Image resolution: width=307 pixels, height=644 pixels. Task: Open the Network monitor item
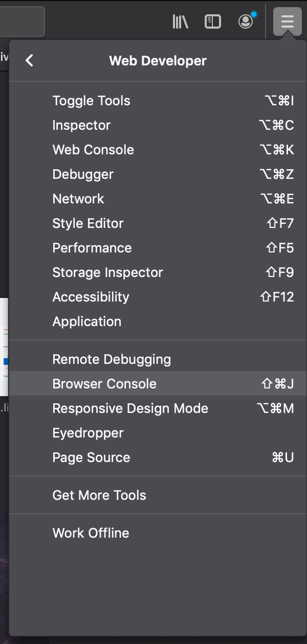click(158, 199)
